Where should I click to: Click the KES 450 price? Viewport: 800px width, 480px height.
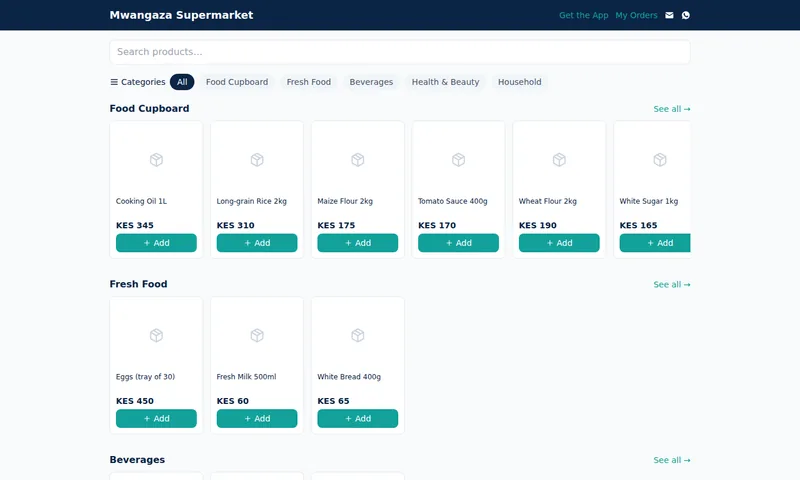[135, 401]
